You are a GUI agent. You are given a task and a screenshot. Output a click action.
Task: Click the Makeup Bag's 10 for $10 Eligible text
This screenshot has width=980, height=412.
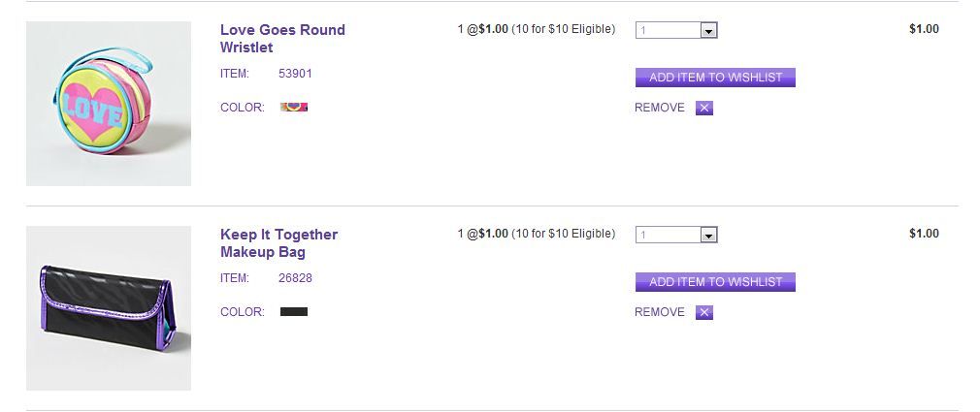tap(564, 234)
